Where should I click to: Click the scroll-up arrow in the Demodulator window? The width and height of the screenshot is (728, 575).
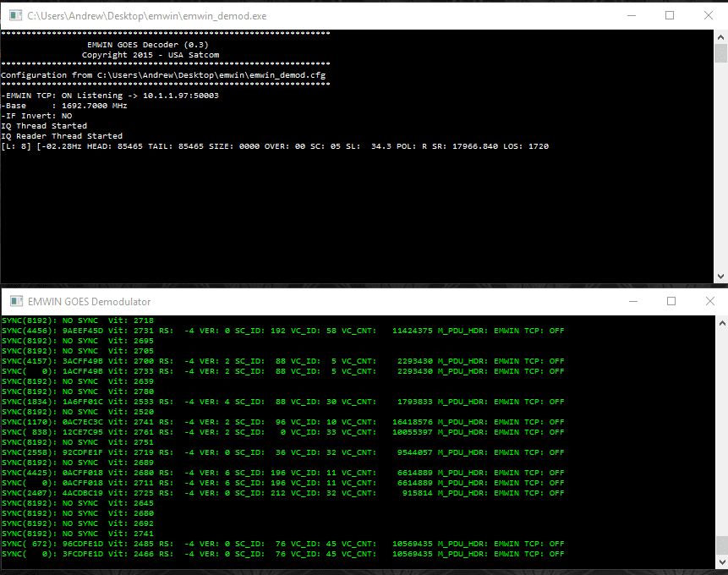(x=722, y=323)
